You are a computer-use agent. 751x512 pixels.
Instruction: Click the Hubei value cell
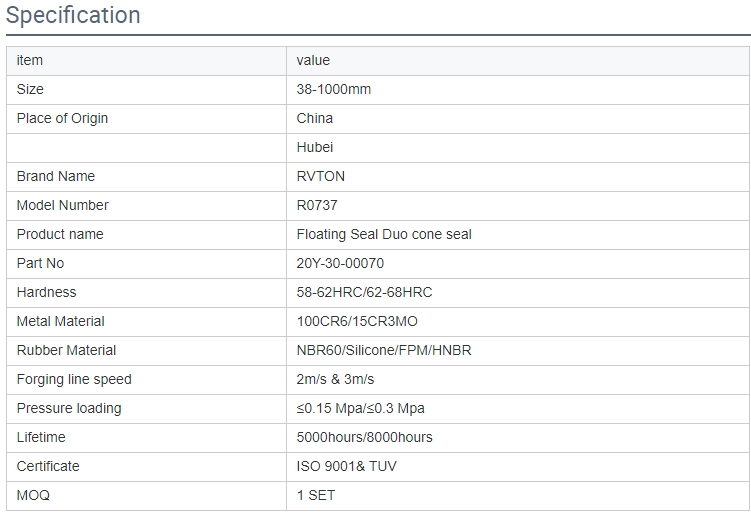click(x=518, y=148)
